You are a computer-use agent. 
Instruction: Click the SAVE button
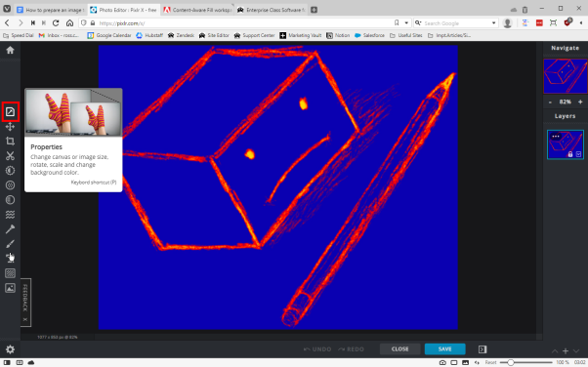(x=445, y=349)
